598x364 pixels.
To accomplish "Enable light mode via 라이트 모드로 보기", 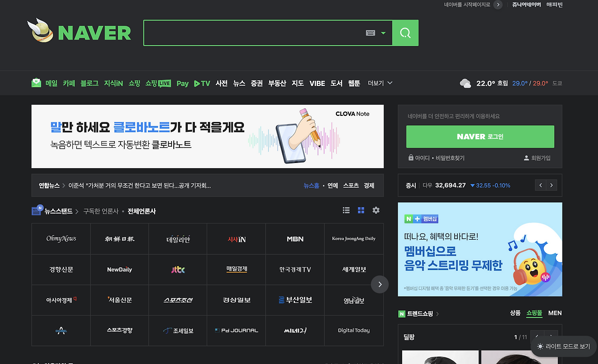I will coord(564,346).
